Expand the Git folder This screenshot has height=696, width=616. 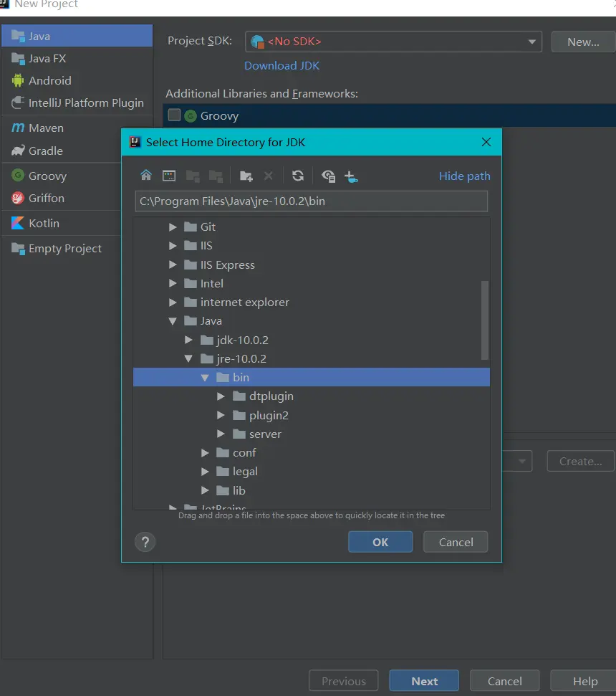(173, 227)
